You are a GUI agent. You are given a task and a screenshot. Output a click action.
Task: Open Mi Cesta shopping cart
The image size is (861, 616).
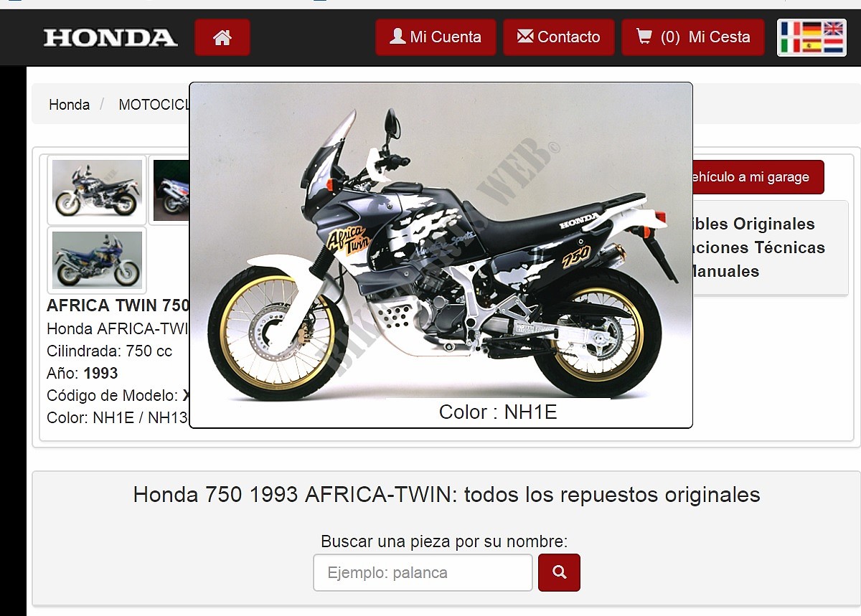(x=693, y=37)
